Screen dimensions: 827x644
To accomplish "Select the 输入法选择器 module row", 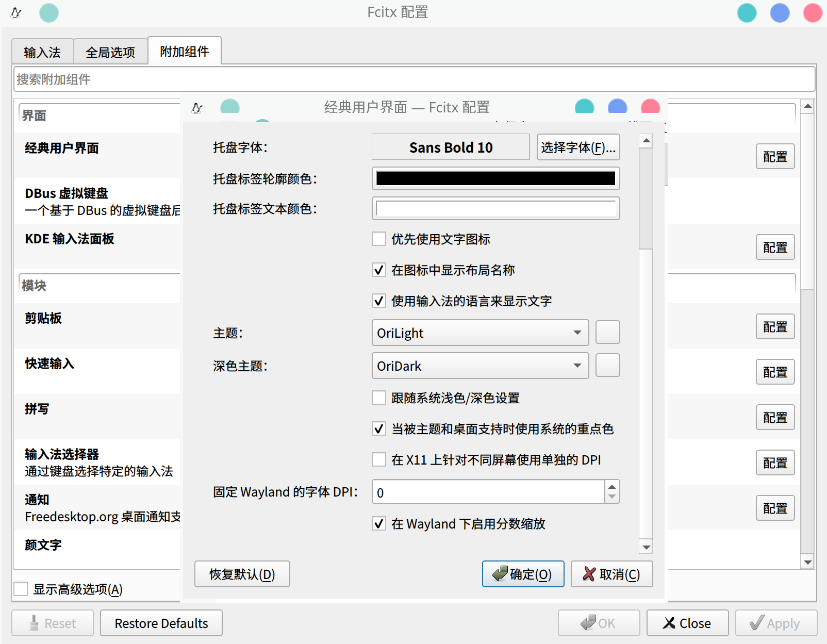I will tap(98, 462).
